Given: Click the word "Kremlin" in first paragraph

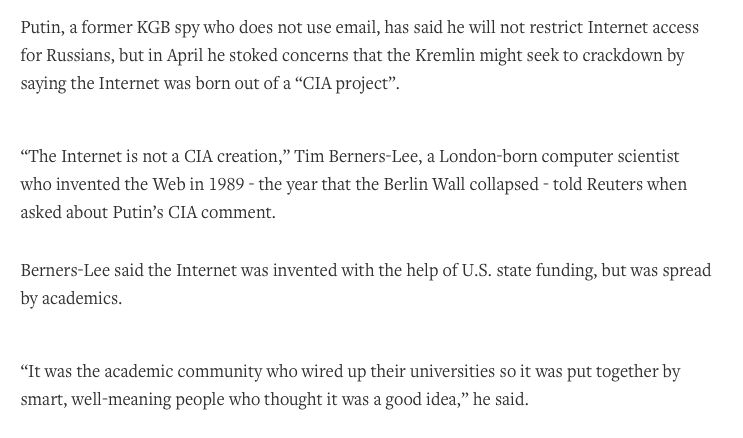Looking at the screenshot, I should [445, 55].
